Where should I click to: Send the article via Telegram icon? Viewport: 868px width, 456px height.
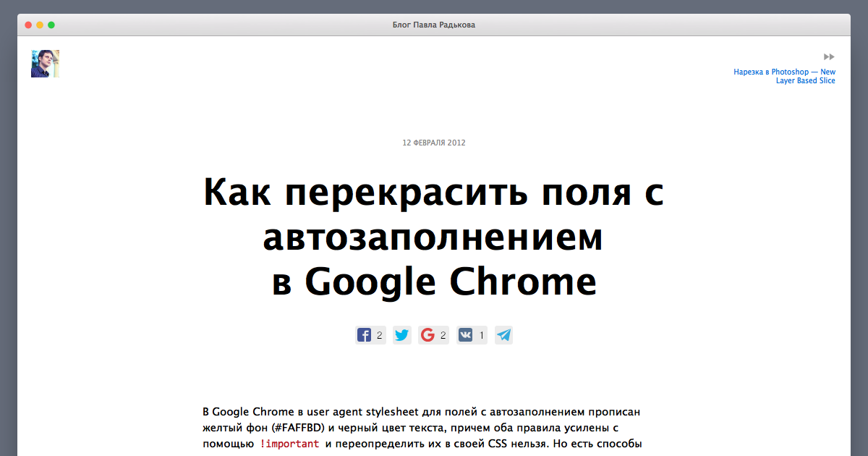tap(503, 335)
